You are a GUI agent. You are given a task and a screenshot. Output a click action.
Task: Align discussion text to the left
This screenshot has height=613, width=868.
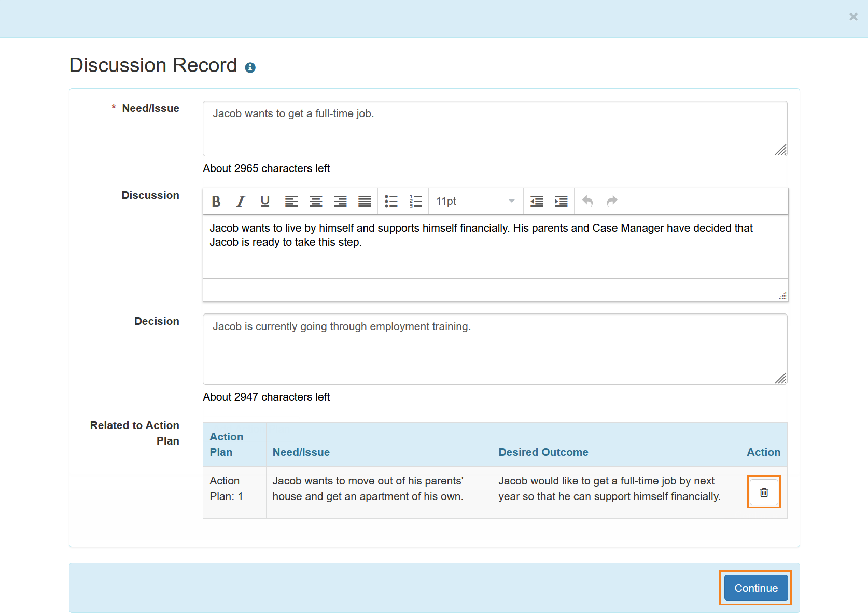292,201
